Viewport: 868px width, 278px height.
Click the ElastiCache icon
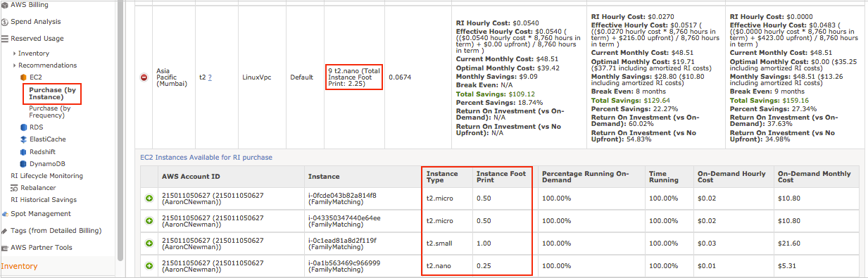[23, 139]
